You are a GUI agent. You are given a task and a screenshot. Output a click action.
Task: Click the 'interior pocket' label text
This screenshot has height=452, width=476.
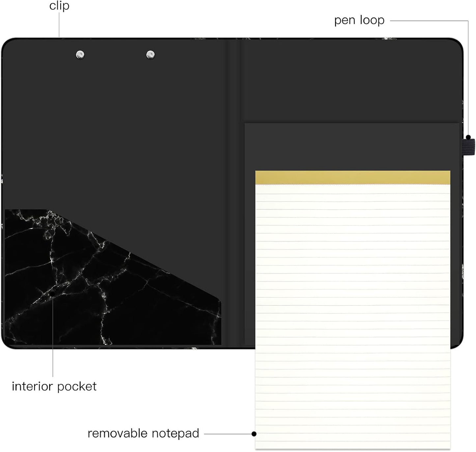[x=54, y=386]
